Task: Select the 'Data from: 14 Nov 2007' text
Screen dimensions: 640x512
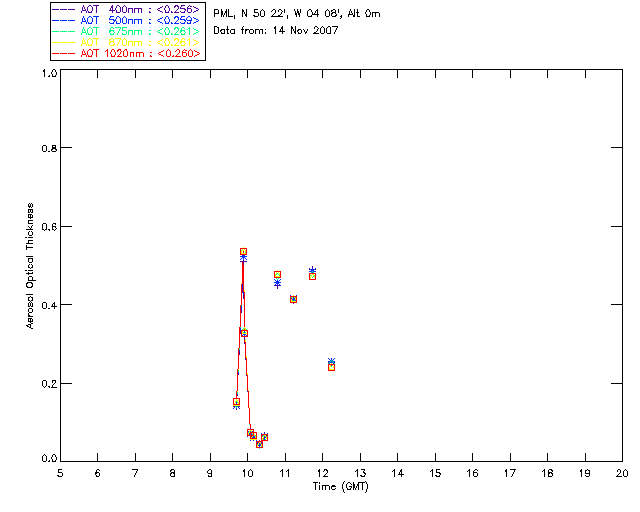Action: [x=276, y=31]
